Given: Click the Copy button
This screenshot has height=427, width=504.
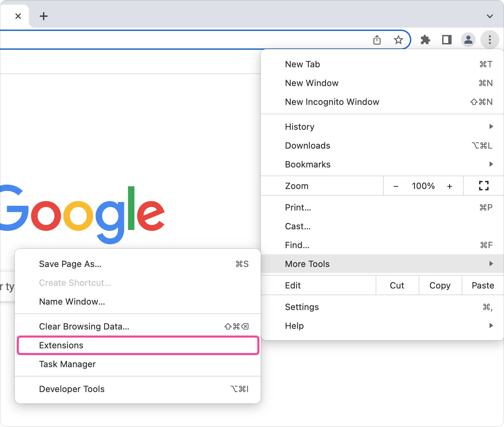Looking at the screenshot, I should click(x=440, y=285).
